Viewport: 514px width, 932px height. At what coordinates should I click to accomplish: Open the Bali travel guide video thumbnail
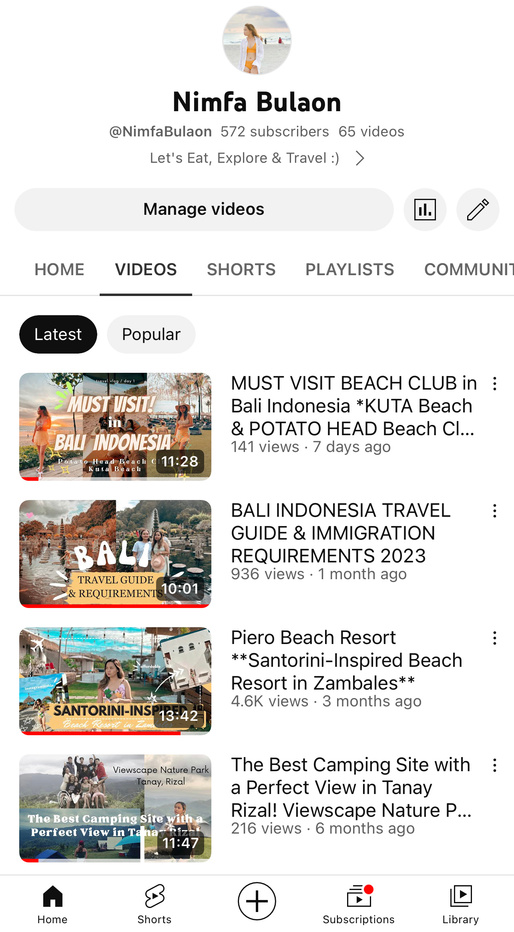(x=115, y=553)
